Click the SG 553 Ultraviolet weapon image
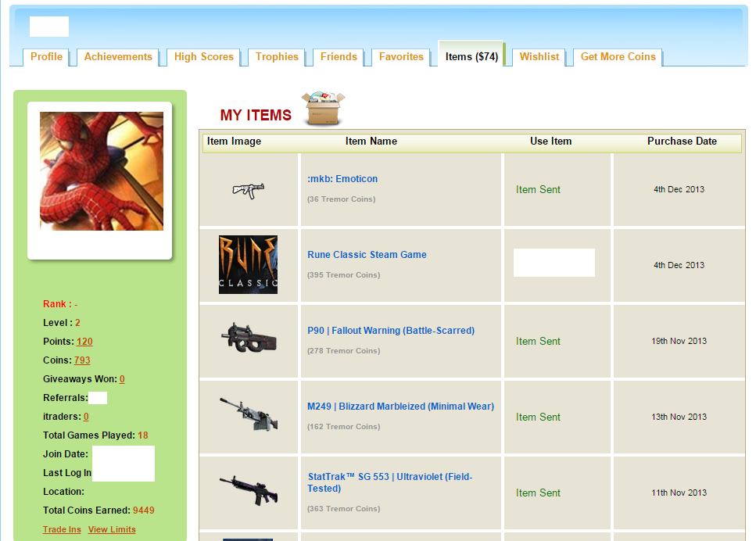Viewport: 756px width, 541px height. click(248, 490)
